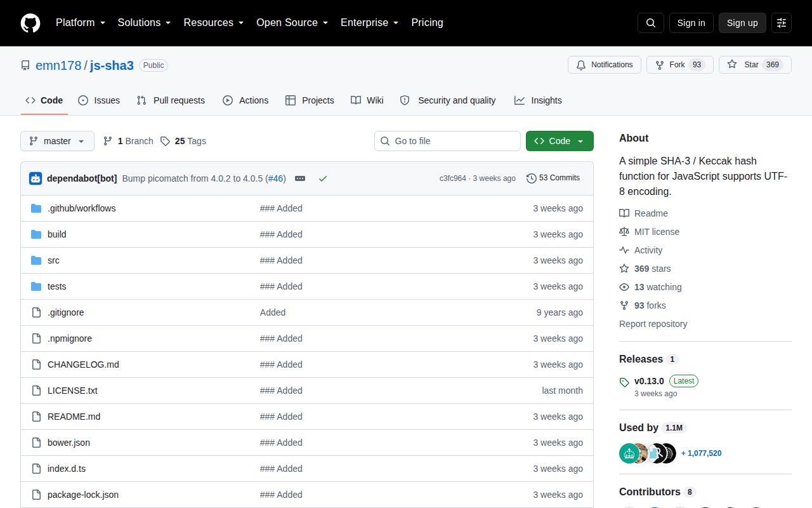Click the Pricing link
The height and width of the screenshot is (508, 812).
click(427, 23)
